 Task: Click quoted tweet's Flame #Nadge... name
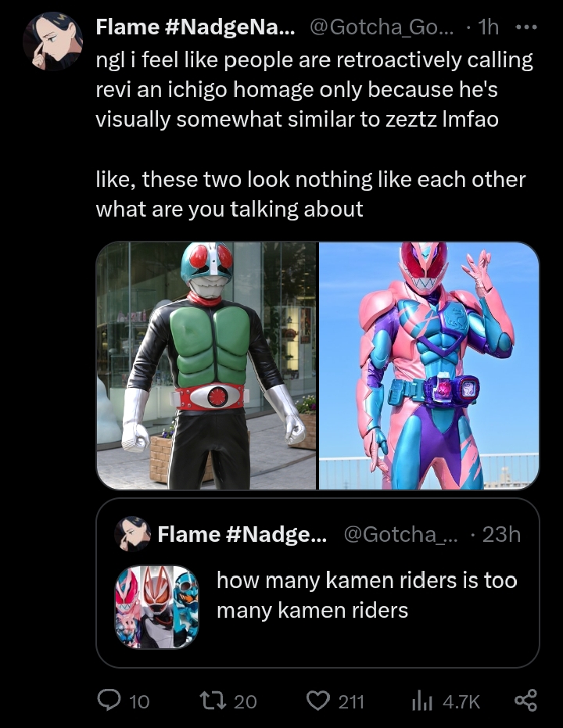coord(242,534)
